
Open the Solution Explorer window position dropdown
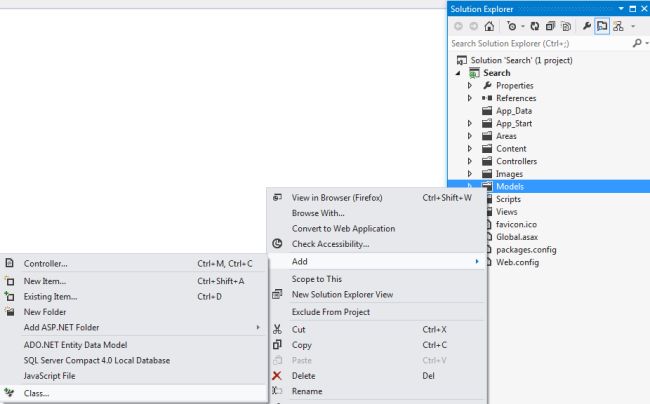click(x=621, y=9)
